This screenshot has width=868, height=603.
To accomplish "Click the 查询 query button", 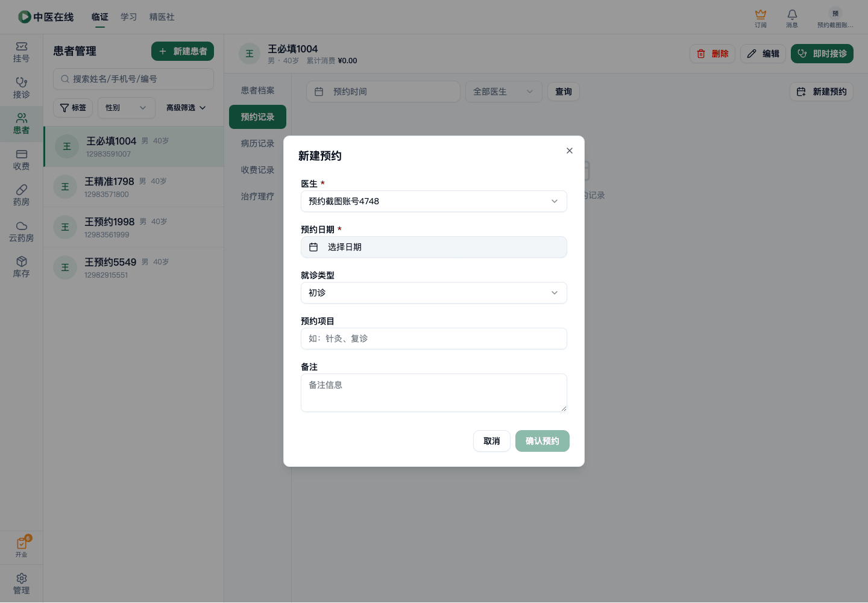I will [564, 92].
